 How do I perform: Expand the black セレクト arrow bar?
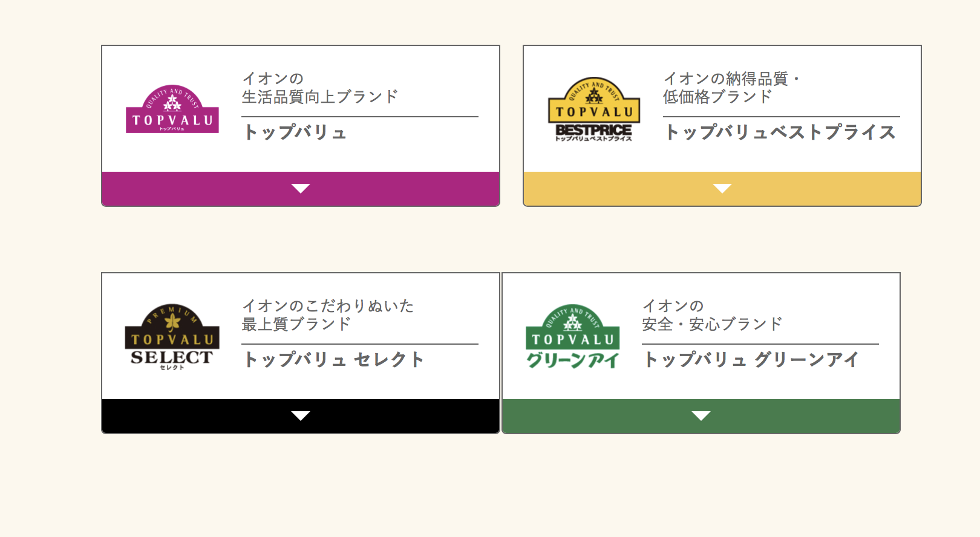click(x=301, y=416)
